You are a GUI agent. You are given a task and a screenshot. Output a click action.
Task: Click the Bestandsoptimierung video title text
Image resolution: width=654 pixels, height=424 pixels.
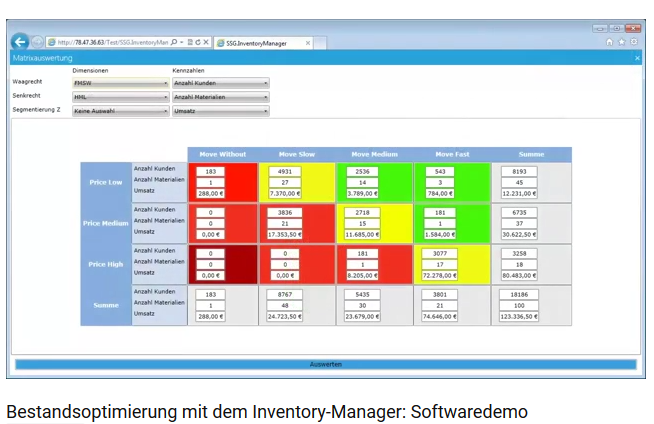point(267,412)
